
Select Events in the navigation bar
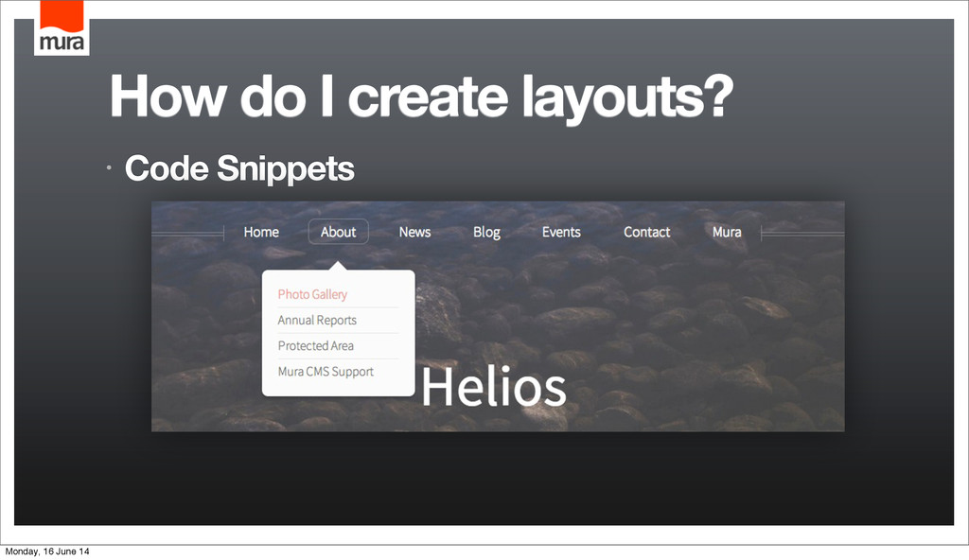point(561,232)
